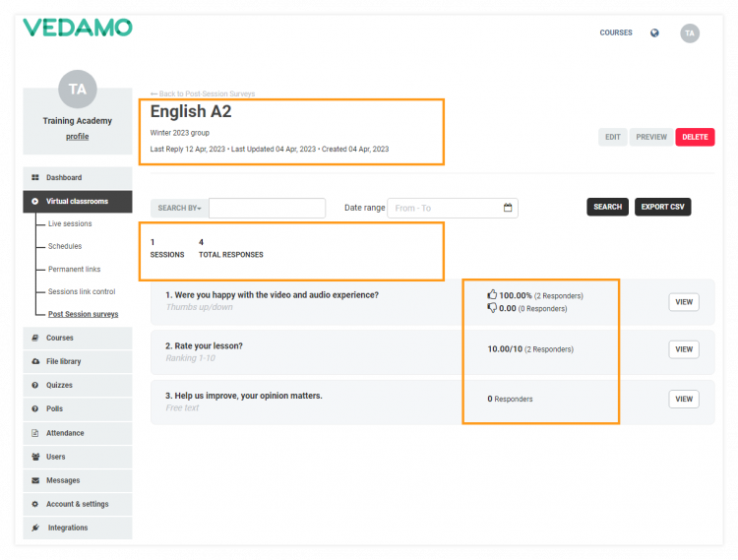
Task: Expand the Search By dropdown
Action: (179, 208)
